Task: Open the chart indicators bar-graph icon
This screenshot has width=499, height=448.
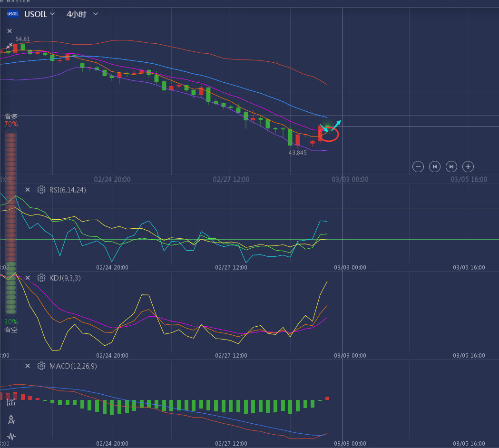Action: [x=11, y=402]
